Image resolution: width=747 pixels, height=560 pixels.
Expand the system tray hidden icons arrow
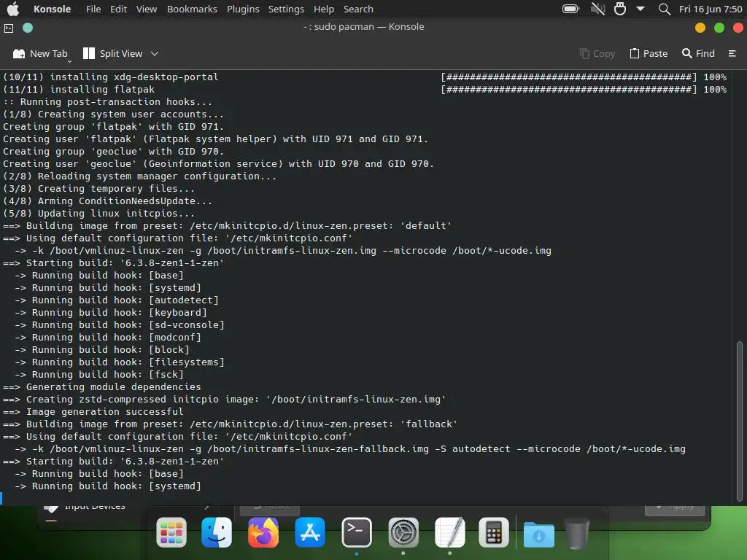pyautogui.click(x=640, y=9)
